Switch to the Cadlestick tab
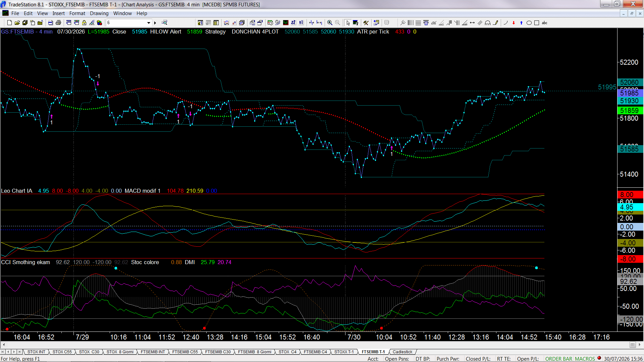This screenshot has height=362, width=644. (x=402, y=352)
